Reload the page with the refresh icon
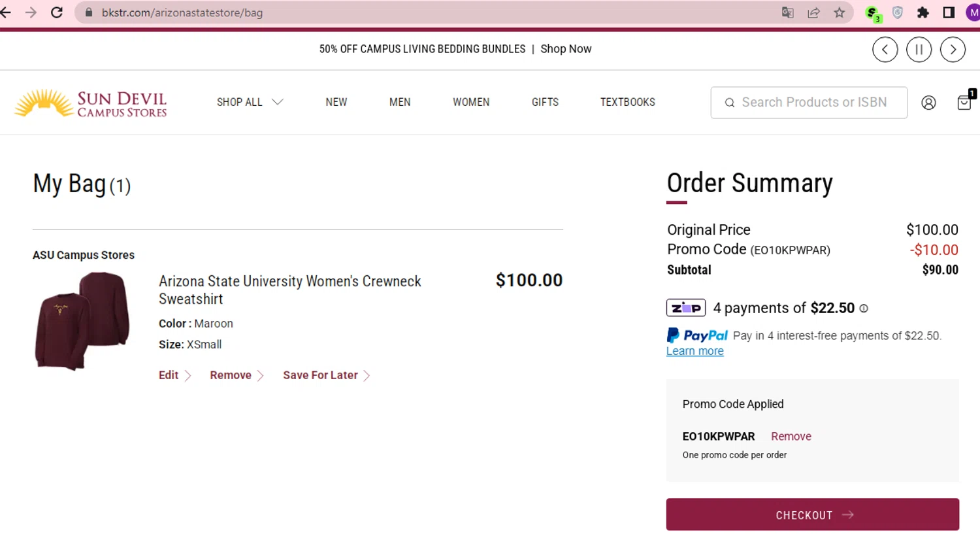 (x=57, y=12)
